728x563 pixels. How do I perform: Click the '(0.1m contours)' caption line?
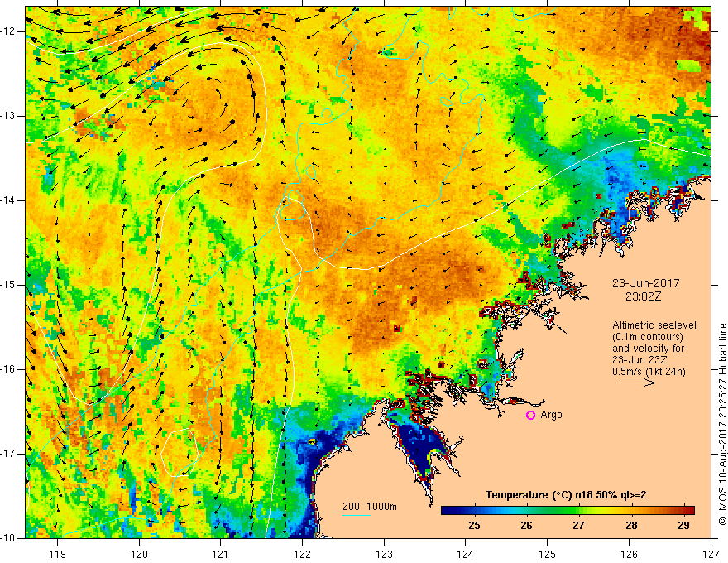648,337
